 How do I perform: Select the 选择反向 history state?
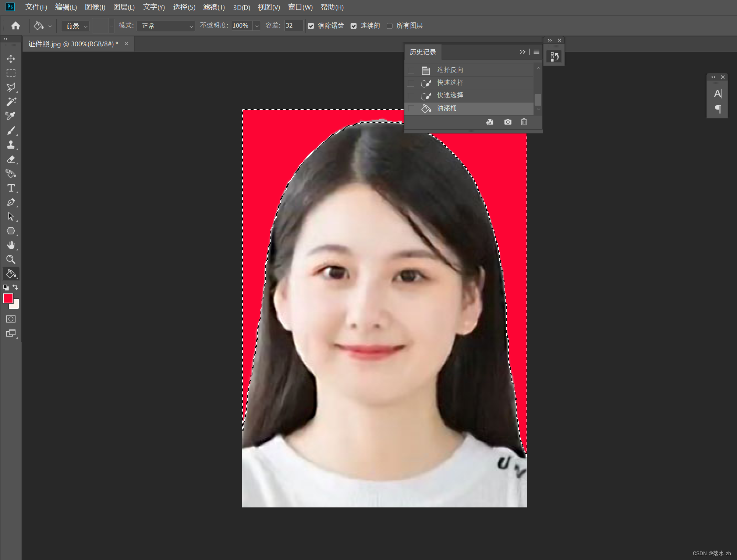coord(450,70)
